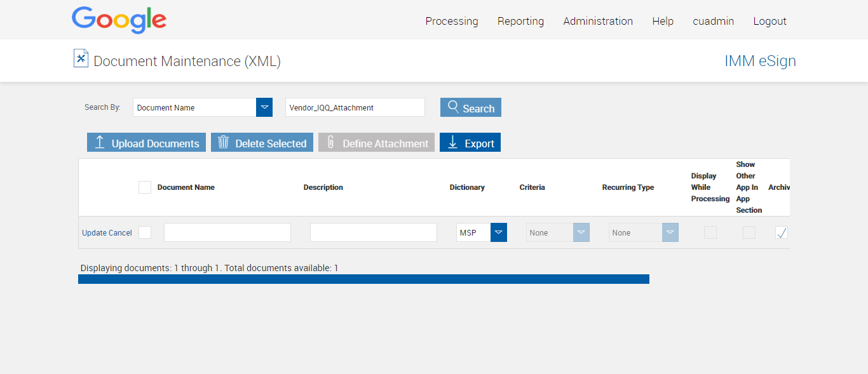Log out via Logout link

(x=770, y=21)
